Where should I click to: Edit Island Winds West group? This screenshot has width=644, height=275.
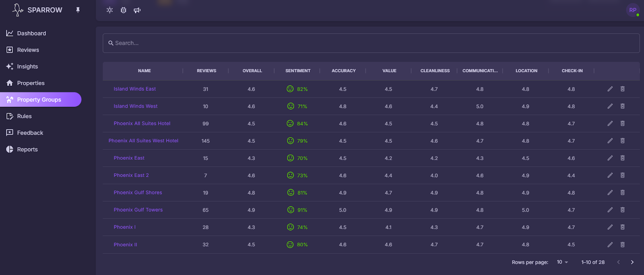click(x=610, y=106)
